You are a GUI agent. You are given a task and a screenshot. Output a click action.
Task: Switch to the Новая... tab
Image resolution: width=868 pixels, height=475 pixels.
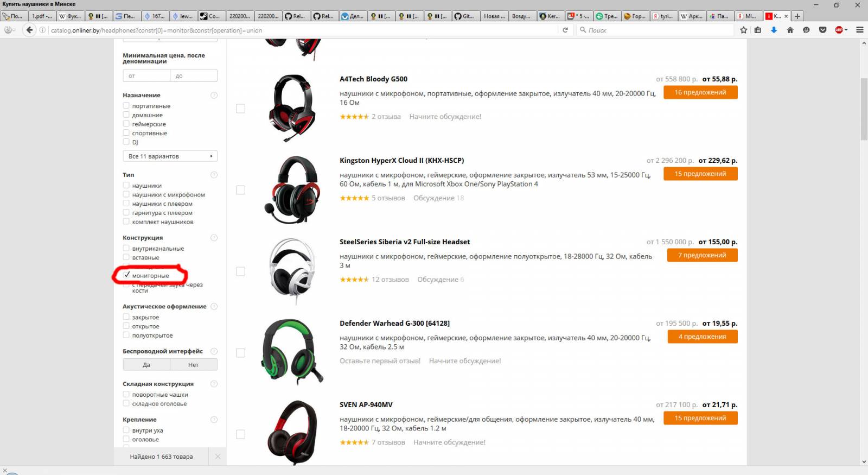[494, 16]
